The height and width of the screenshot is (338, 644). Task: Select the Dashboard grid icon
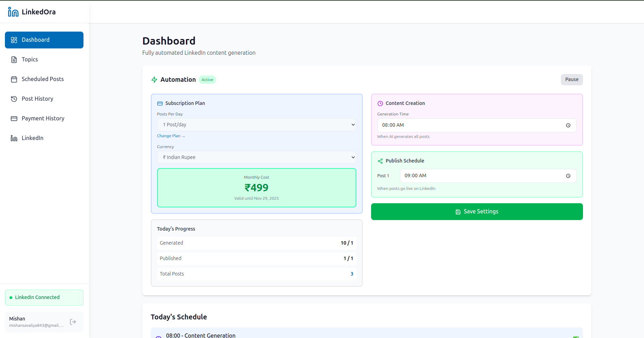(x=14, y=40)
